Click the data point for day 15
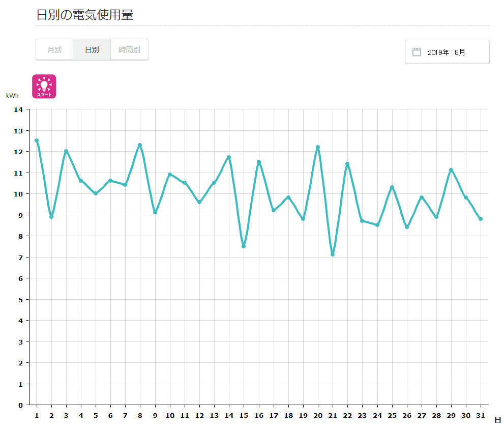 (x=244, y=246)
